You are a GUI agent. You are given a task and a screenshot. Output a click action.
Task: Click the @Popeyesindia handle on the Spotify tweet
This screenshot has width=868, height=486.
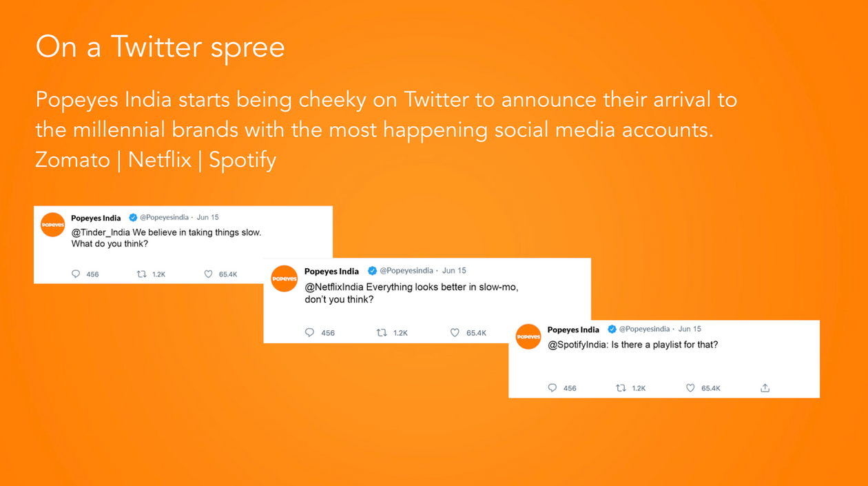[644, 330]
